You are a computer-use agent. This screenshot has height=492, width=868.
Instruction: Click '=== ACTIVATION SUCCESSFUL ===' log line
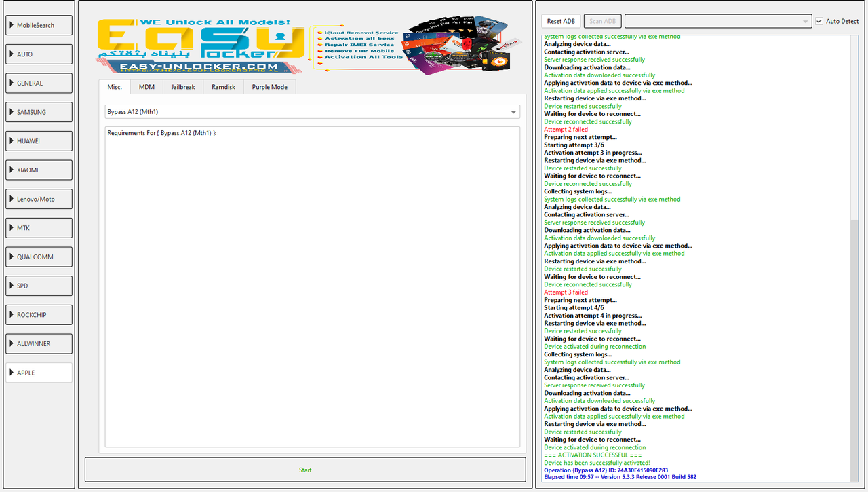(593, 455)
